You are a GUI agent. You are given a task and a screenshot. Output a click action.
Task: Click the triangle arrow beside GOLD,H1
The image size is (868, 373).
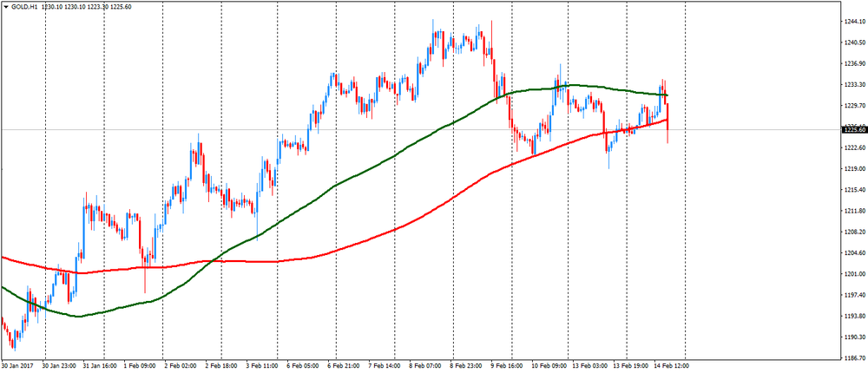(x=6, y=6)
